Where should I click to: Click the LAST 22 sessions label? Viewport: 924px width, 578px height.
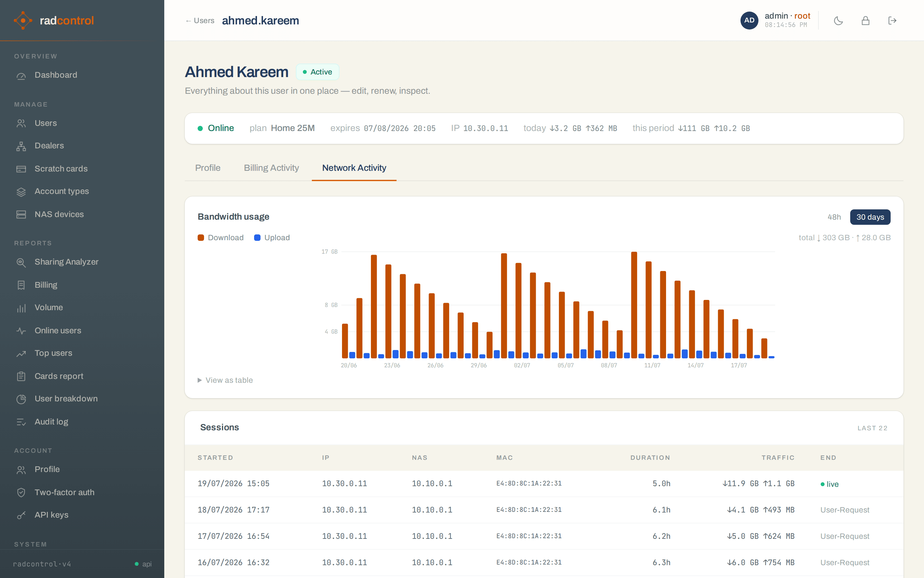click(x=872, y=428)
